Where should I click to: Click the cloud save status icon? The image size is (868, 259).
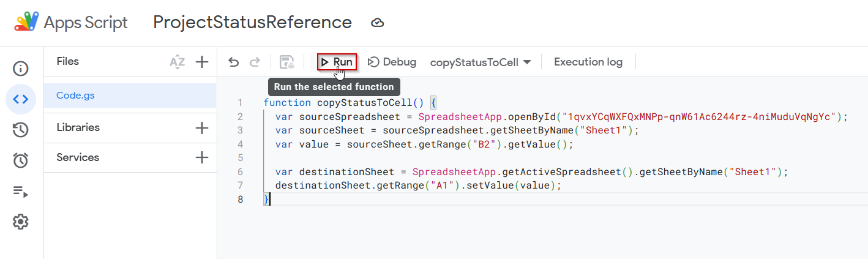pyautogui.click(x=378, y=23)
